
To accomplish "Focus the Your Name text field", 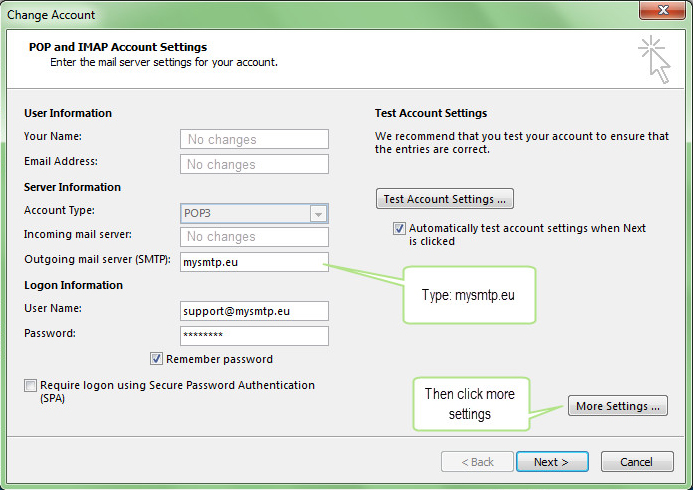I will [x=254, y=140].
